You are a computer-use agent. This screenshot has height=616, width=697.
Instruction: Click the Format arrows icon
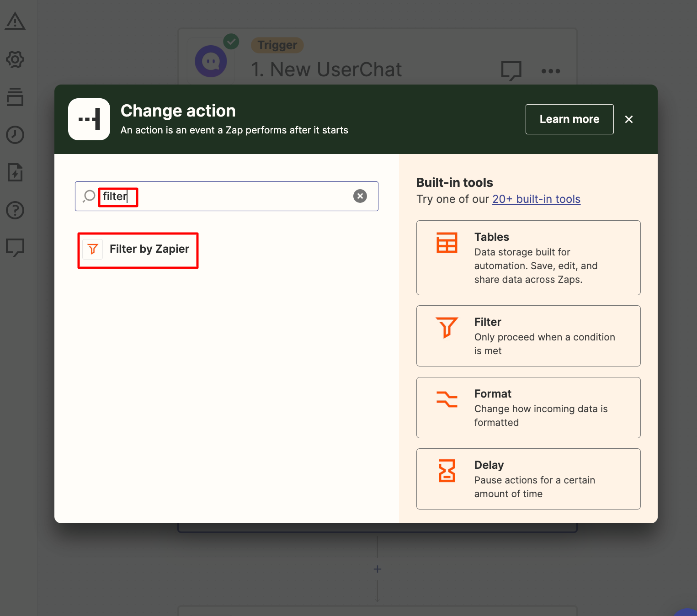(447, 399)
